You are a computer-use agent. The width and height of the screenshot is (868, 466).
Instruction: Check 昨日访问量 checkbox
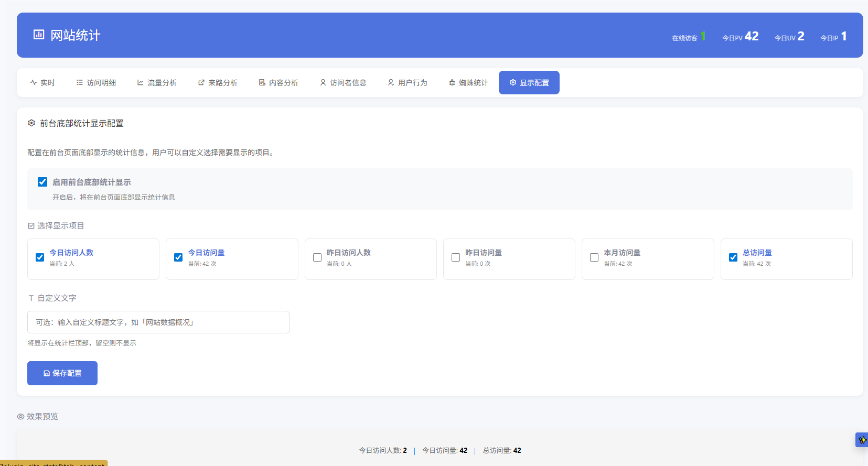456,257
